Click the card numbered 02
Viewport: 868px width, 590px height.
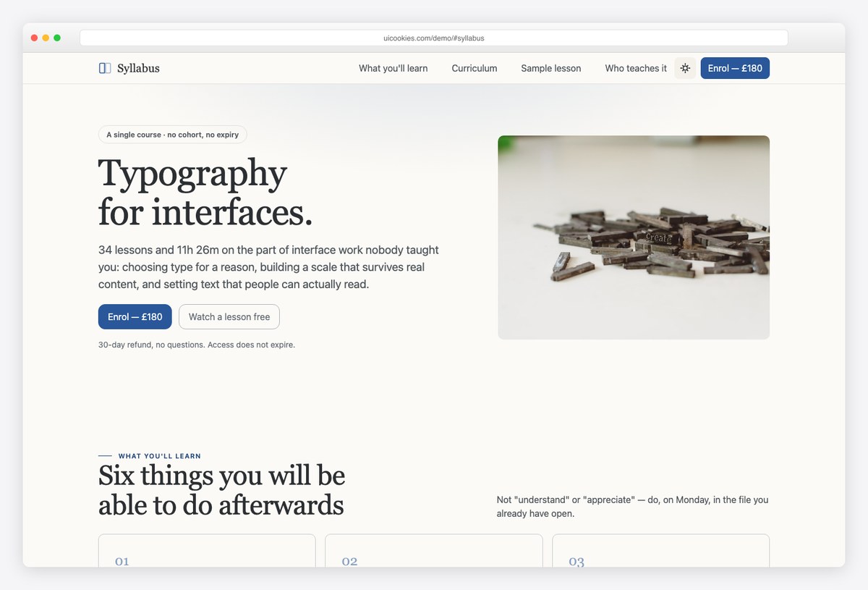pyautogui.click(x=434, y=551)
